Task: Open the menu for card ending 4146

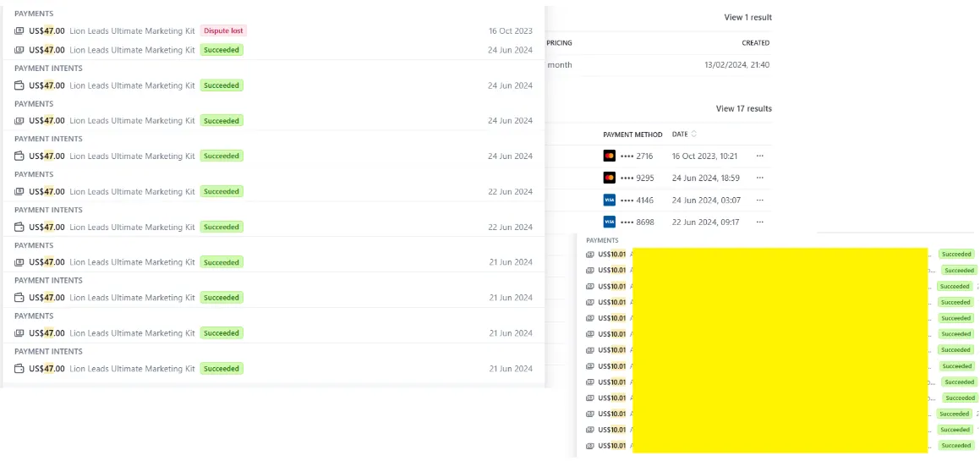Action: (x=759, y=200)
